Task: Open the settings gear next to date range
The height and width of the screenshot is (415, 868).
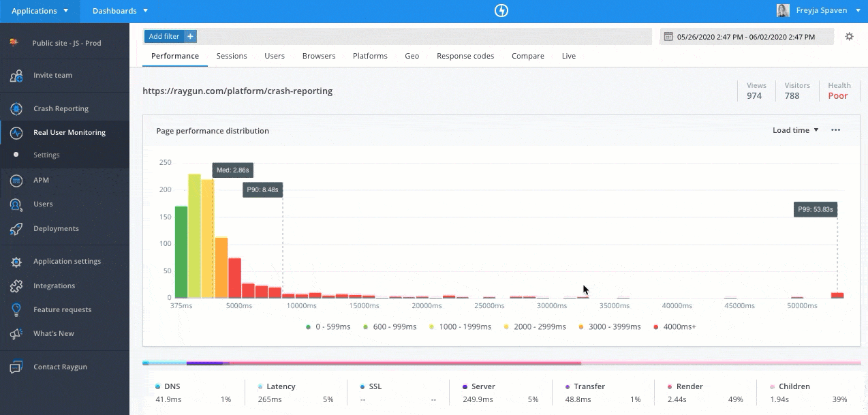Action: (x=849, y=37)
